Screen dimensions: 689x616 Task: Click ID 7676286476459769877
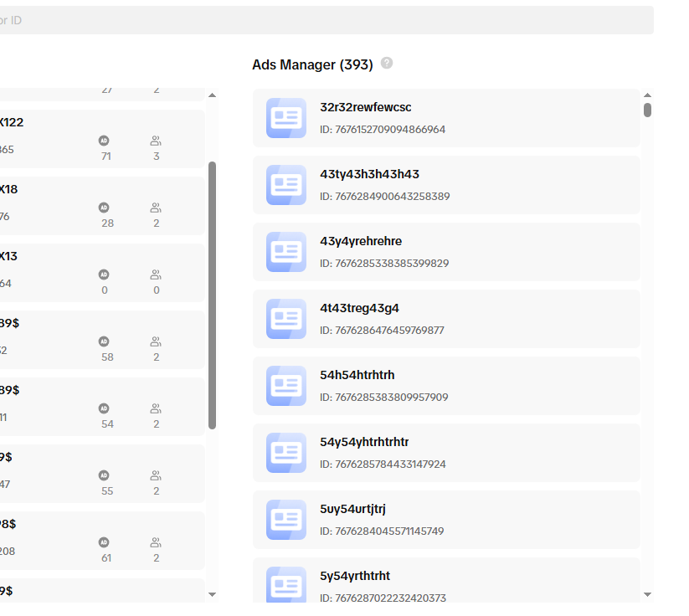tap(383, 331)
